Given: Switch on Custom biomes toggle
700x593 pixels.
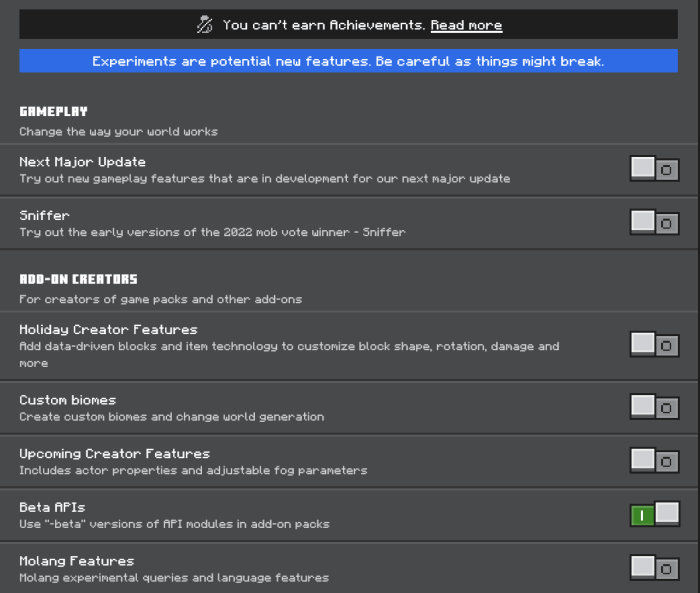Looking at the screenshot, I should (654, 407).
